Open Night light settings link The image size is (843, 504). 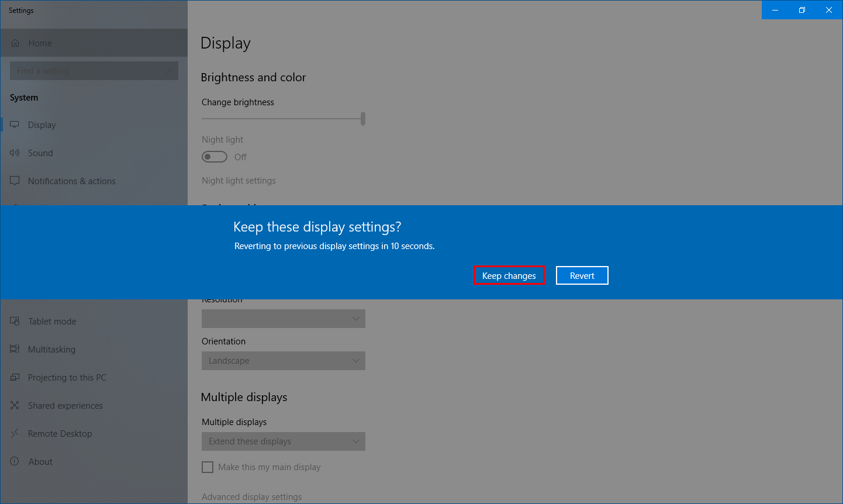click(x=239, y=181)
